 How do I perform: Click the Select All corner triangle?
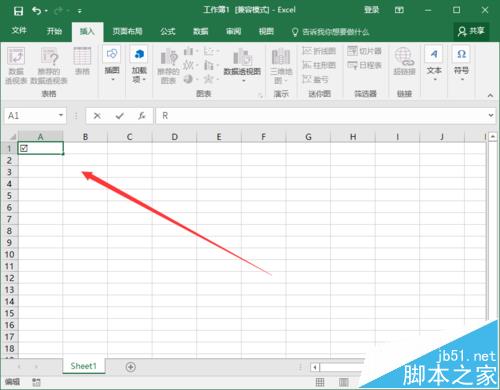point(12,136)
